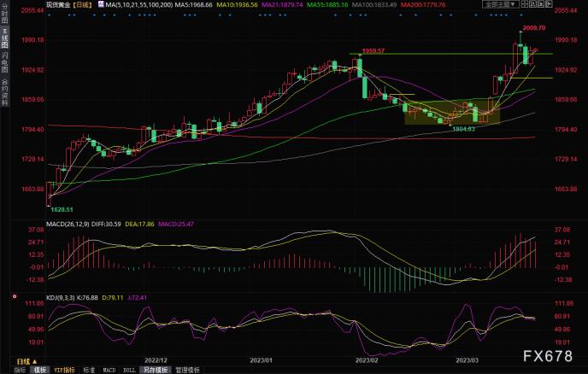Image resolution: width=588 pixels, height=374 pixels.
Task: Click the crosshair add icon at top right
Action: (549, 4)
